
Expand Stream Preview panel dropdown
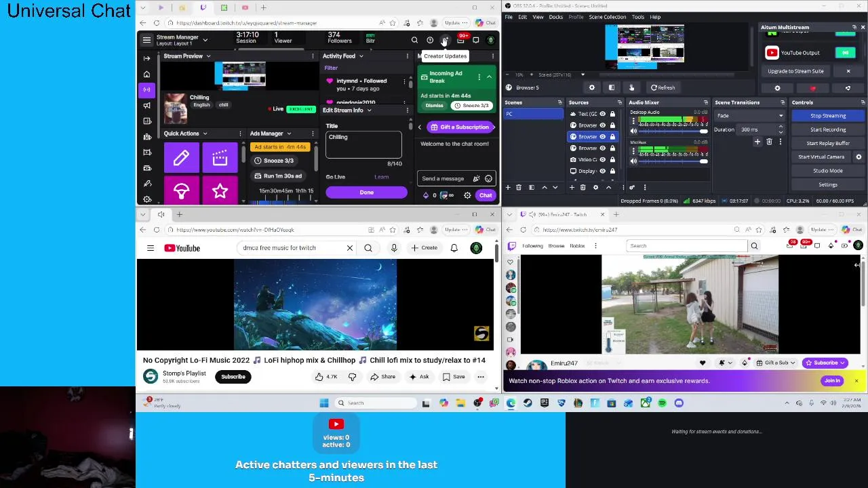tap(208, 56)
